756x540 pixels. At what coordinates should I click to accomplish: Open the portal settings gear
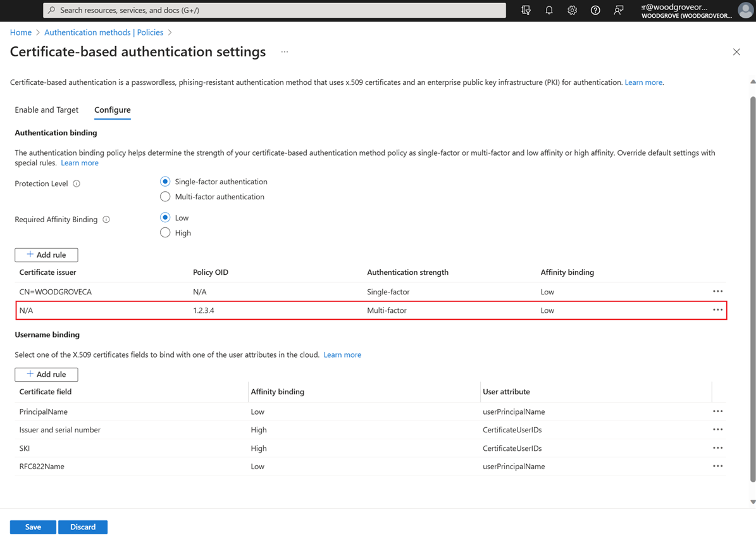pos(572,10)
